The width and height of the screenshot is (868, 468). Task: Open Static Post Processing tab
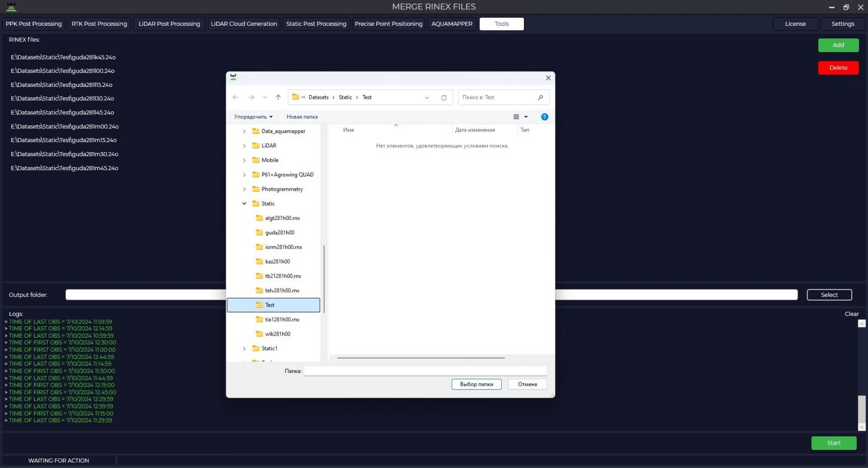316,24
